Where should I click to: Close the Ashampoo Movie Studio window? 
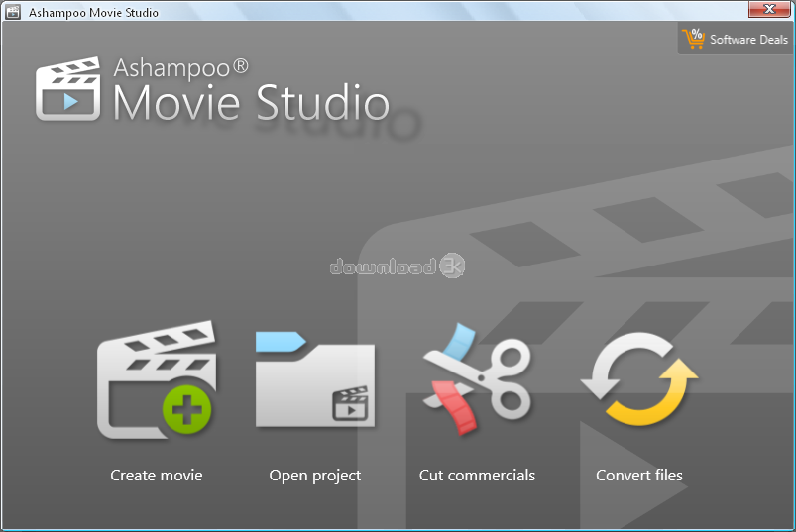769,9
